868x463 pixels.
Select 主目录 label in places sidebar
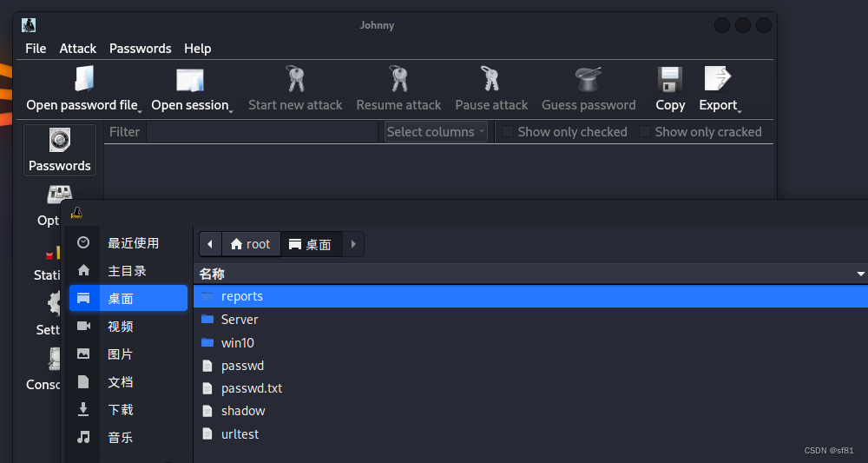128,270
